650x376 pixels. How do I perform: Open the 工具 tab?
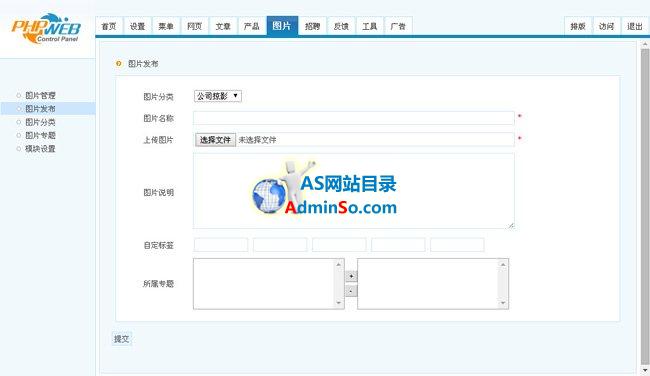click(x=370, y=27)
